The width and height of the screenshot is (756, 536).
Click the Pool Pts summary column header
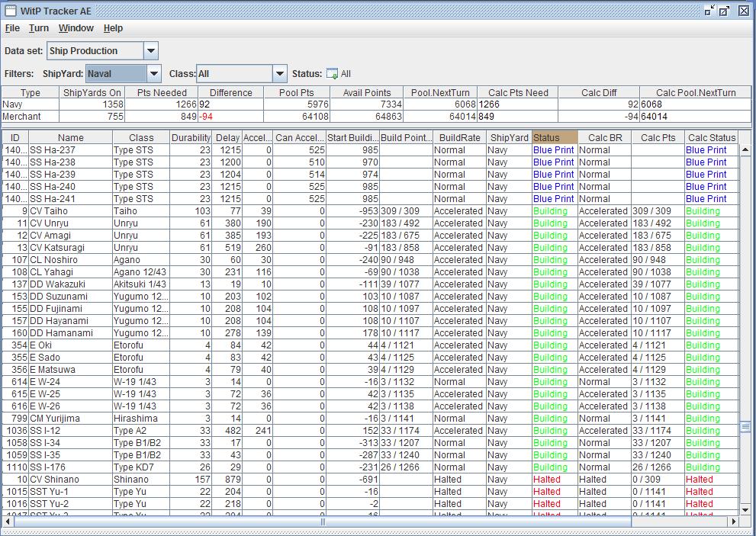click(x=297, y=92)
